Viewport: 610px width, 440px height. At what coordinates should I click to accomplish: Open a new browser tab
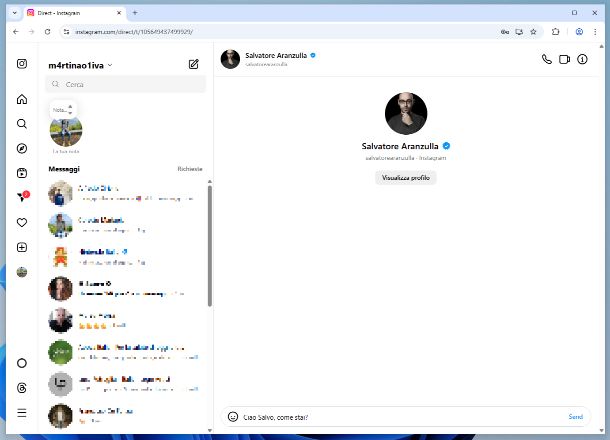coord(135,13)
